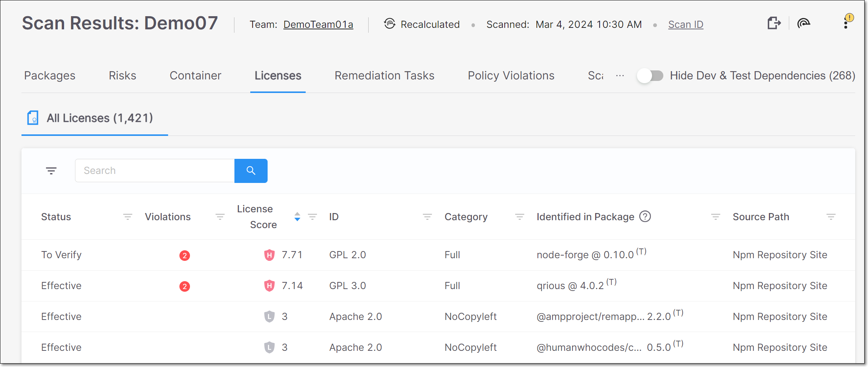Click Npm Repository Site in node-forge row
This screenshot has height=367, width=868.
pos(780,255)
